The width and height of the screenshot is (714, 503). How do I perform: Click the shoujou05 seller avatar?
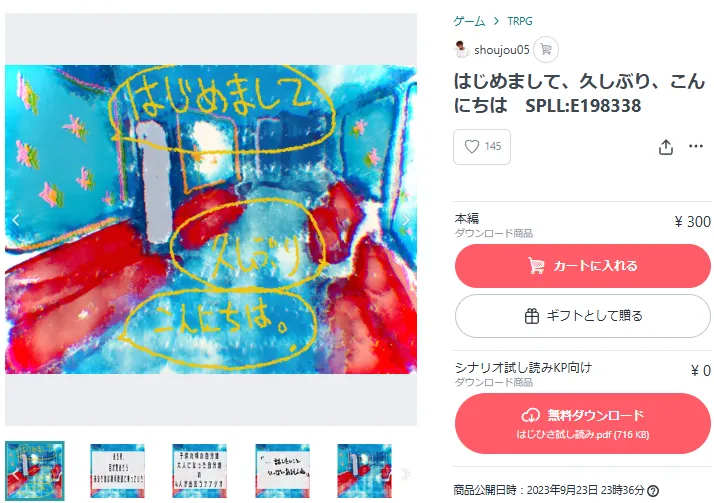pyautogui.click(x=461, y=49)
